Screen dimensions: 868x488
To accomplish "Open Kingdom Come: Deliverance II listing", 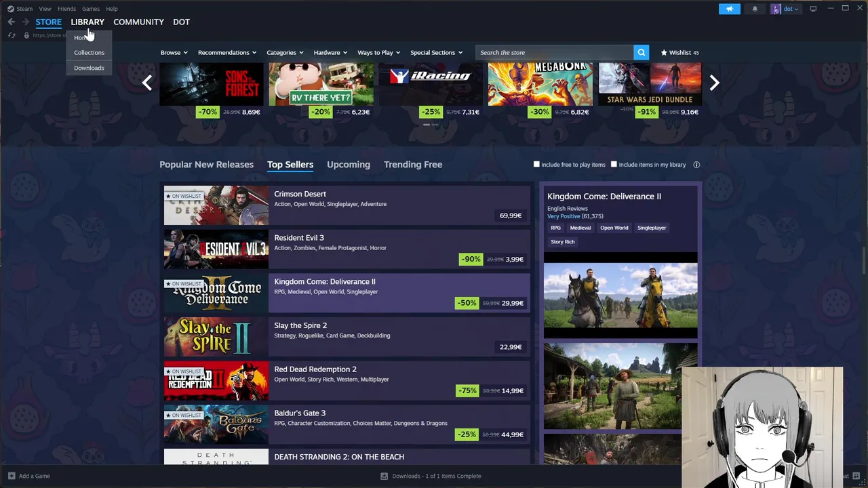I will [x=346, y=293].
